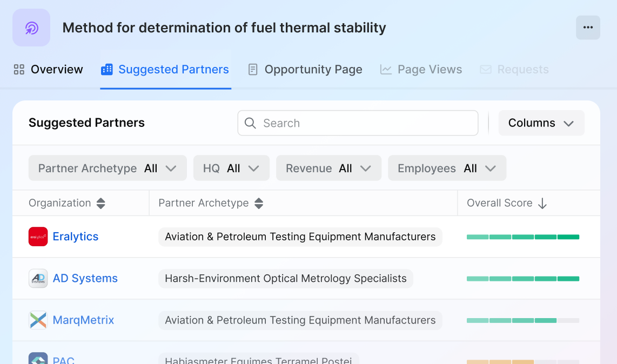Expand the Employees filter dropdown
The height and width of the screenshot is (364, 617).
coord(447,168)
